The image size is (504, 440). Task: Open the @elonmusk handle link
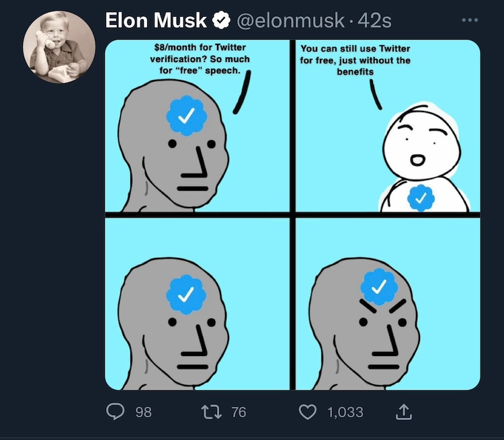click(x=290, y=21)
